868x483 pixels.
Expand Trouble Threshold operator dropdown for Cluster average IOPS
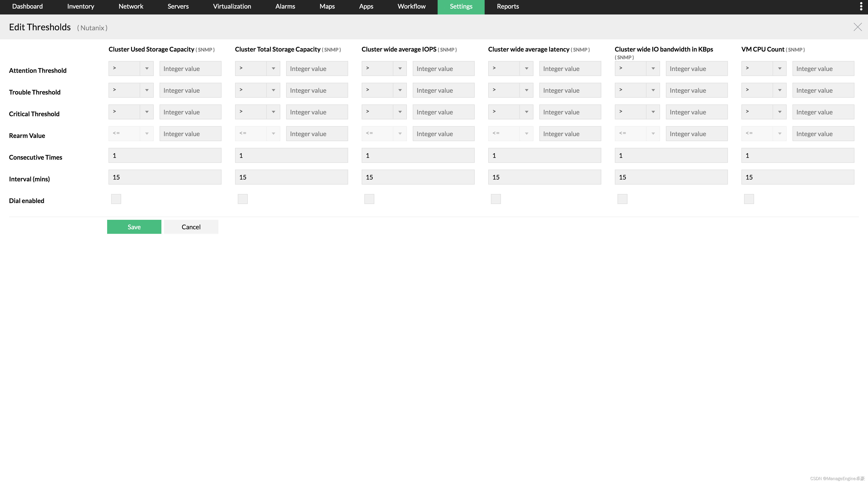[384, 90]
